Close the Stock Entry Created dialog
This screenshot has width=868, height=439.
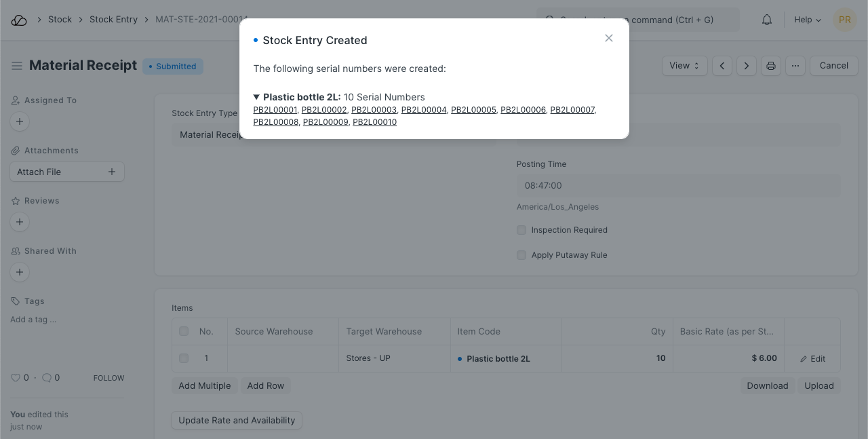(609, 38)
